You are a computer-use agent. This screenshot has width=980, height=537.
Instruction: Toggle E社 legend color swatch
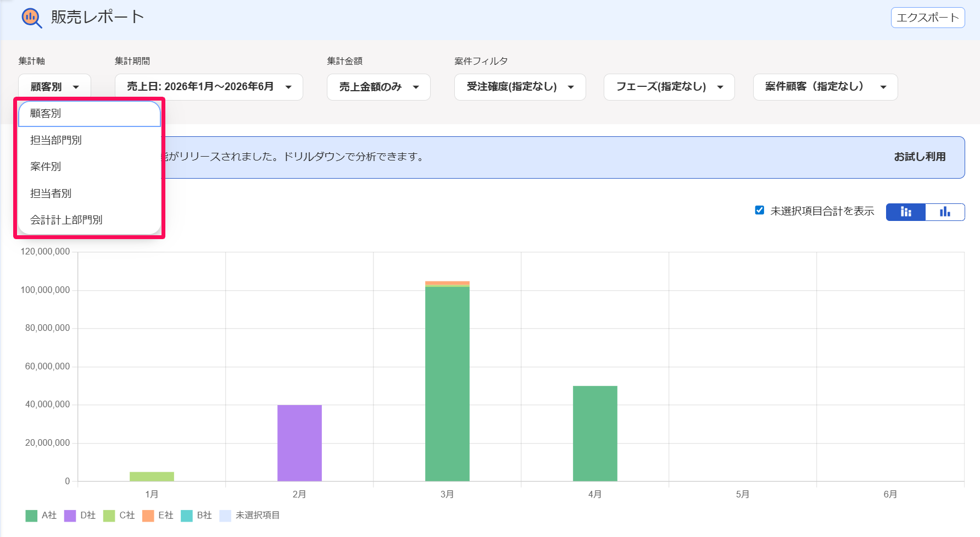point(148,516)
